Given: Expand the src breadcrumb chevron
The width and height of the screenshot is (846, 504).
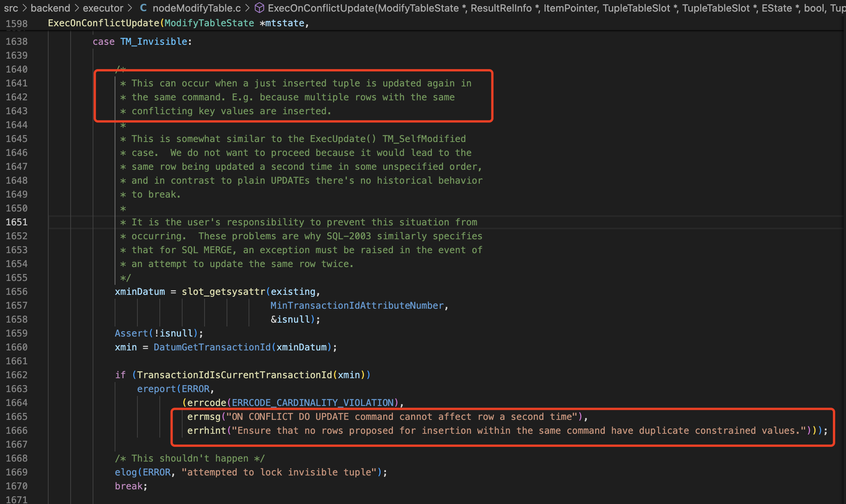Looking at the screenshot, I should 24,8.
